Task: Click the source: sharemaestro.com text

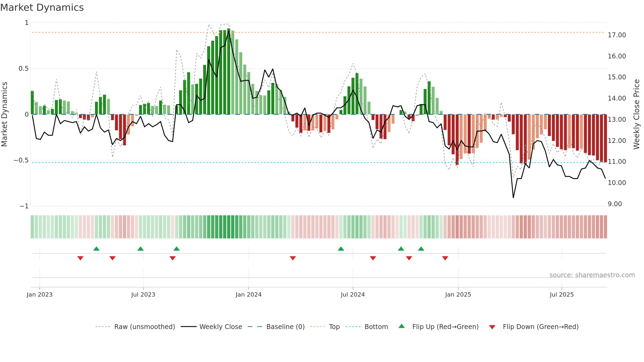Action: (x=592, y=275)
